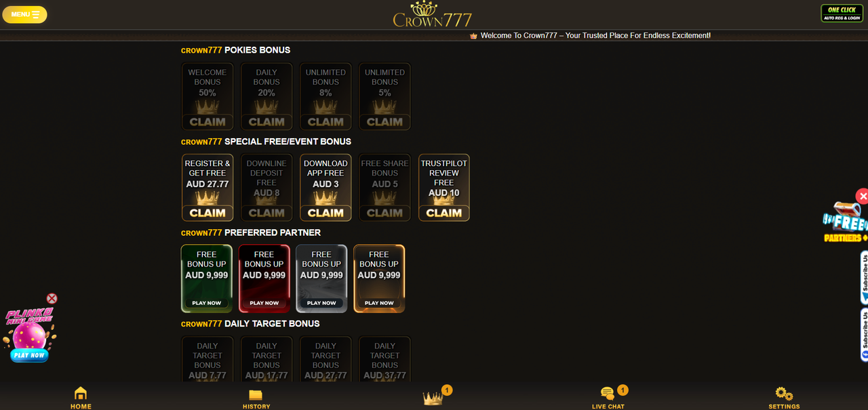Screen dimensions: 868x410
Task: Claim the Daily Bonus 20% card
Action: [267, 96]
